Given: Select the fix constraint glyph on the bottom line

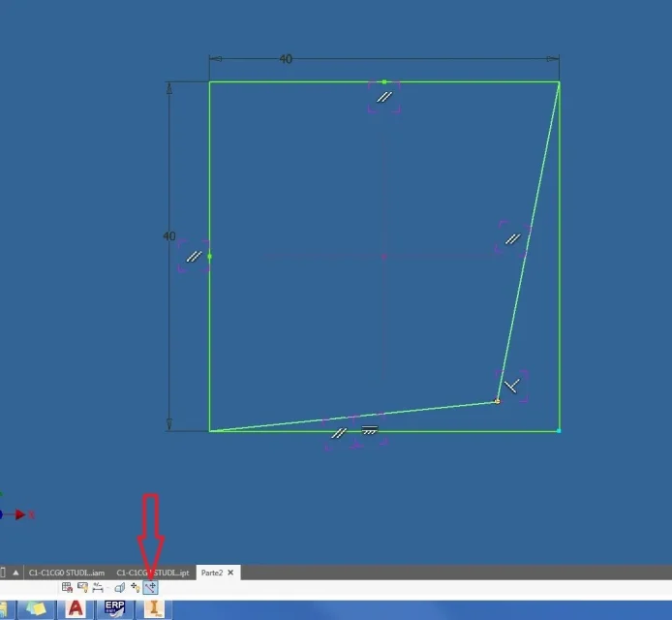Looking at the screenshot, I should 370,430.
